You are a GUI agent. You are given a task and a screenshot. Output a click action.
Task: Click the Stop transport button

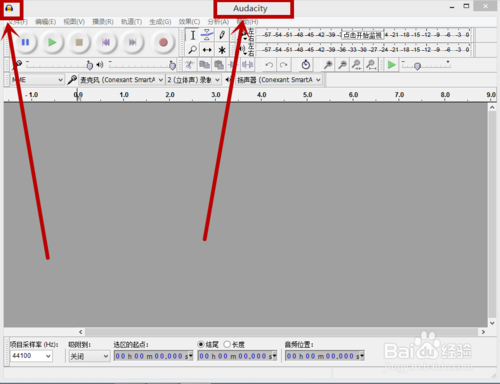pyautogui.click(x=79, y=42)
